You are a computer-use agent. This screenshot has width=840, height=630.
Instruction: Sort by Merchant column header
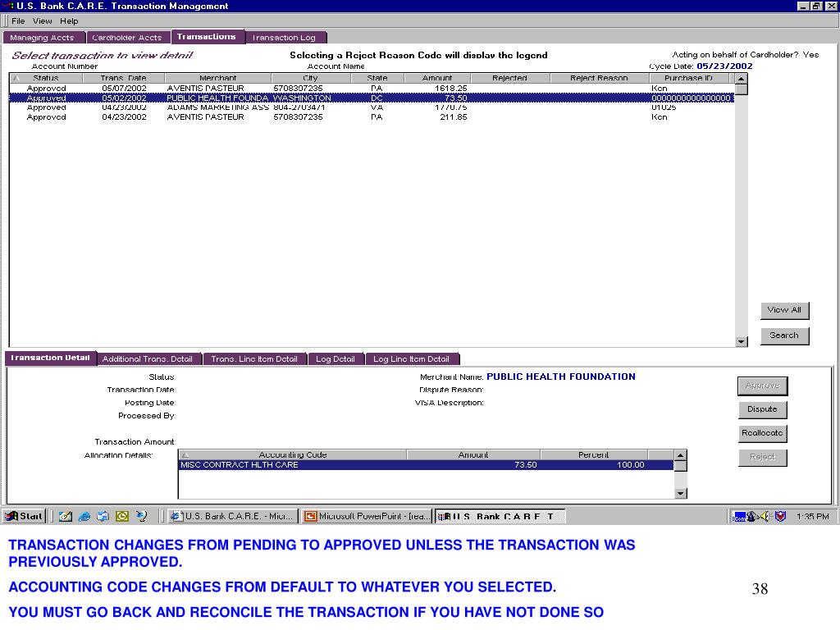[217, 78]
